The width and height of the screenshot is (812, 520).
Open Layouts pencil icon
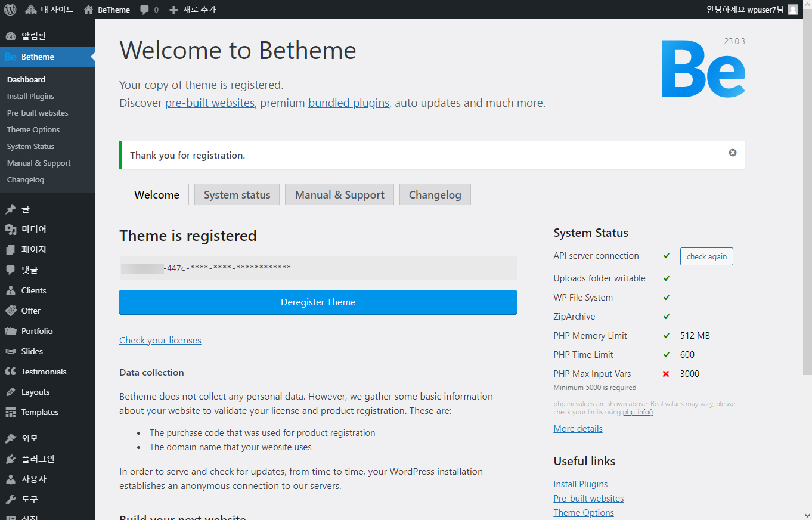coord(10,392)
